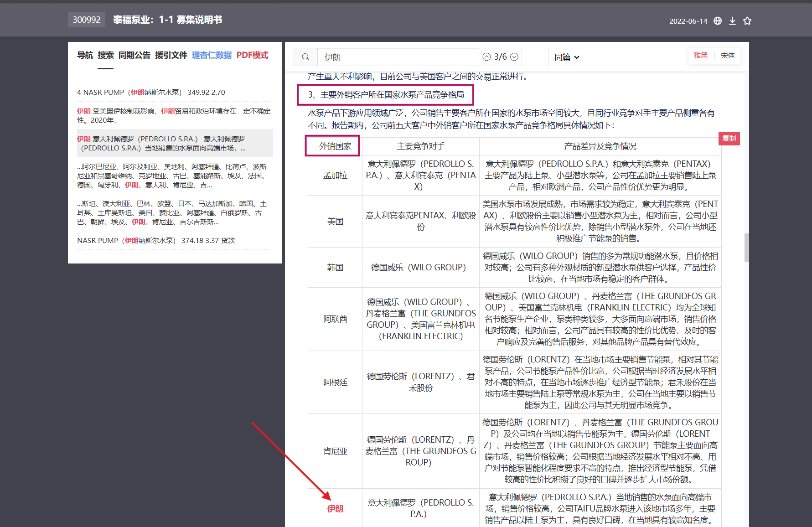Open result starting with 阿尔巴尼亚、阿尔及利亚
812x527 pixels.
click(175, 176)
